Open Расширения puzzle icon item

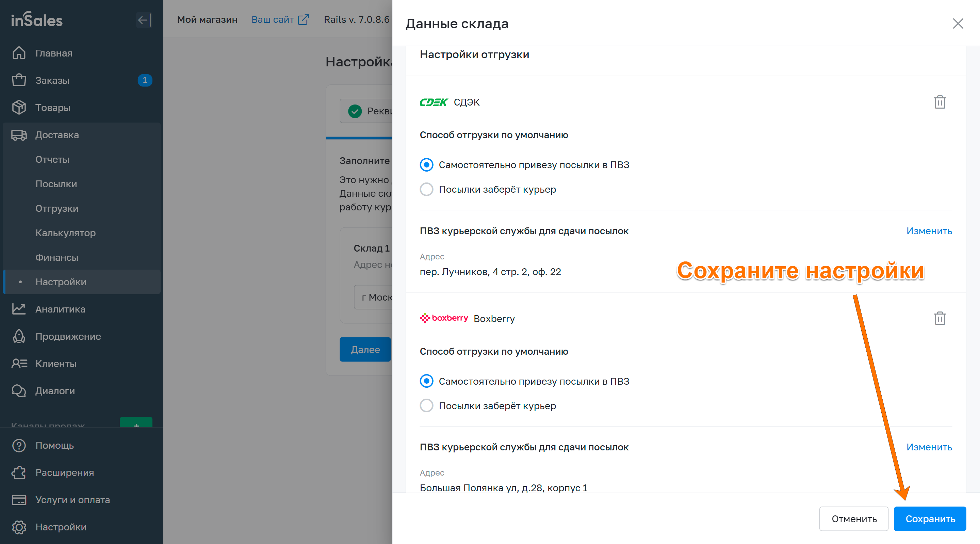click(x=64, y=473)
